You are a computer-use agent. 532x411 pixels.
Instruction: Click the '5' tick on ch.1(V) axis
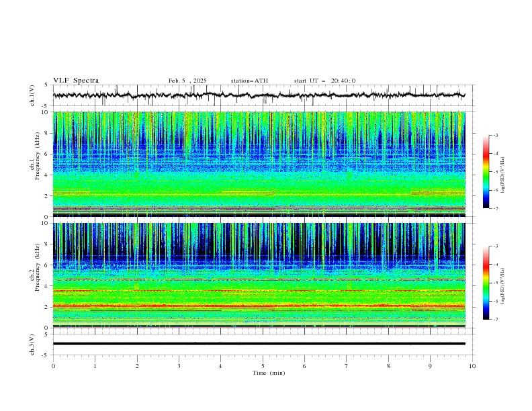tap(46, 85)
